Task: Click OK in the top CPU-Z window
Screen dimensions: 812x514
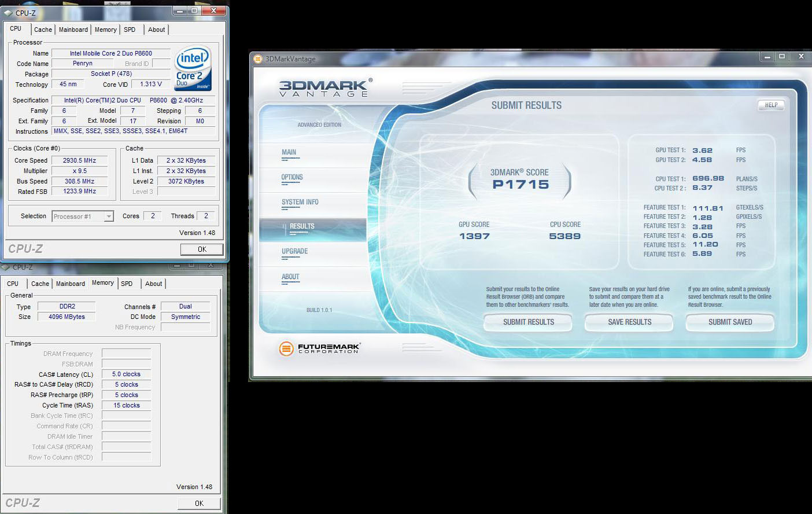Action: (x=201, y=249)
